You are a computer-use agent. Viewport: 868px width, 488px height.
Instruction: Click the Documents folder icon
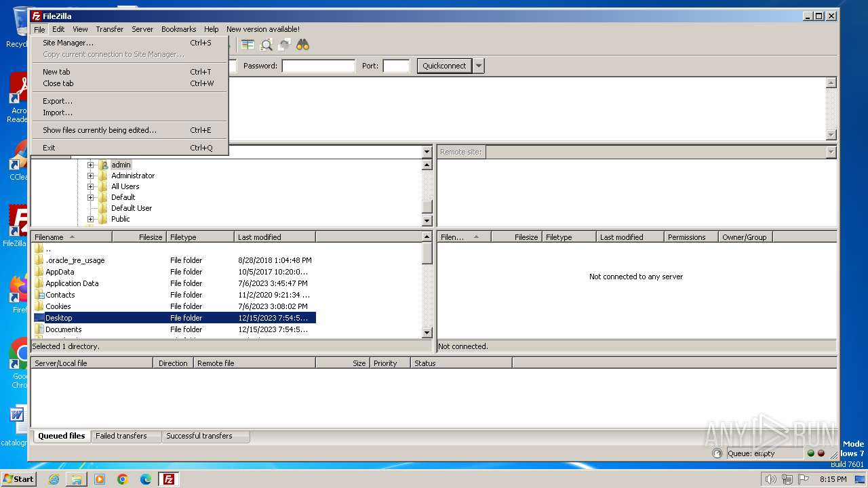[x=39, y=329]
